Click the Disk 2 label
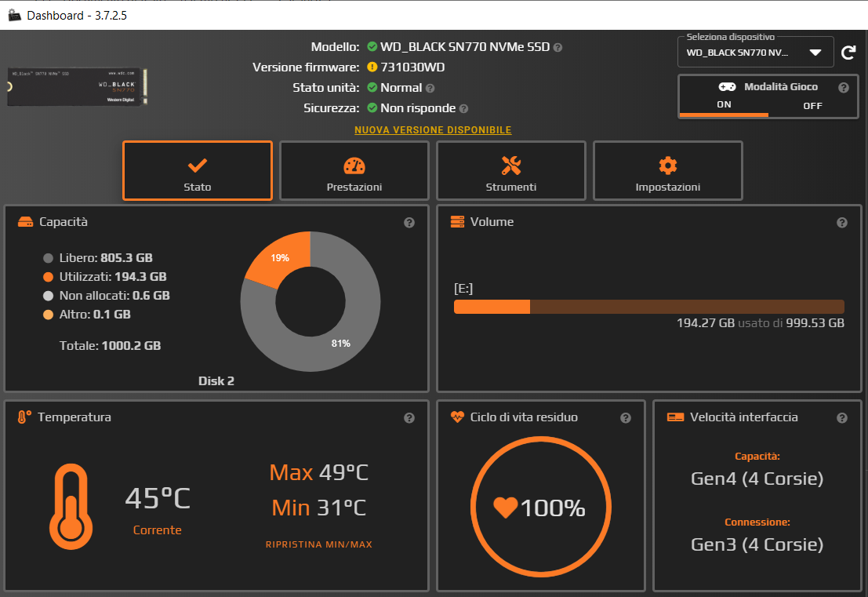 pos(216,381)
